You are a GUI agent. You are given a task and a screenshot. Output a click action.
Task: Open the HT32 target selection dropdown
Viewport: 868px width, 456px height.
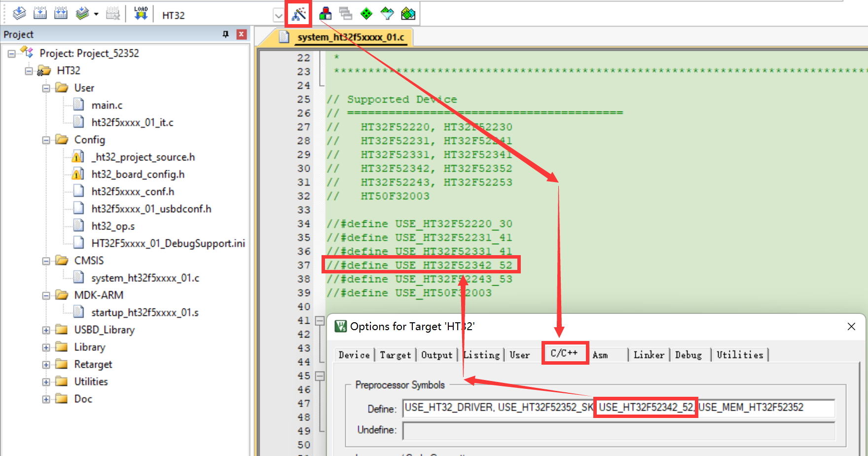(x=278, y=15)
